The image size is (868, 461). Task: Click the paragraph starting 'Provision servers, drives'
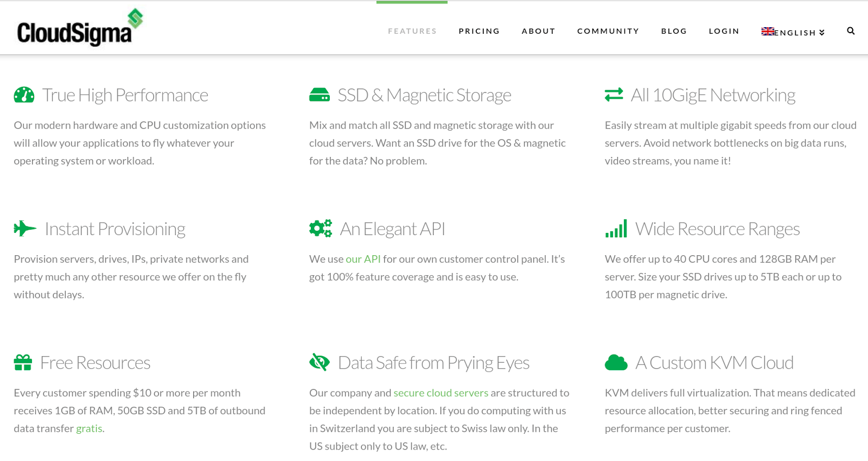131,277
